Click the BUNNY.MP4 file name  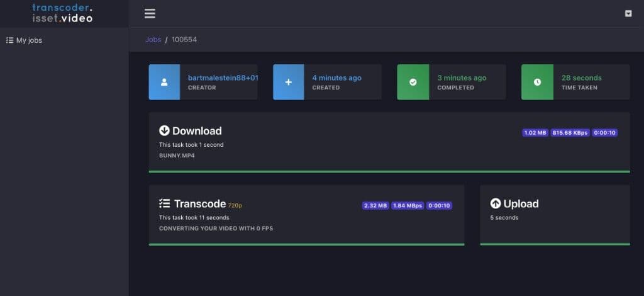(177, 156)
